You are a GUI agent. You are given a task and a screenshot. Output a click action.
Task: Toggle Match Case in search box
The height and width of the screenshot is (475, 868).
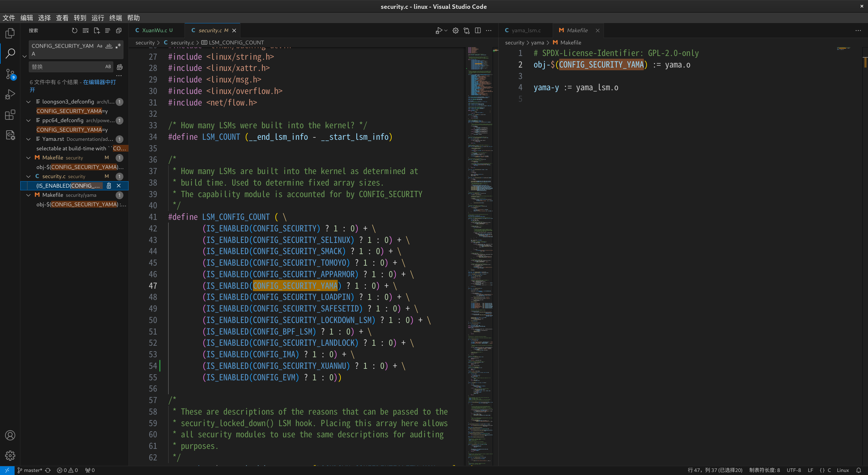coord(100,46)
